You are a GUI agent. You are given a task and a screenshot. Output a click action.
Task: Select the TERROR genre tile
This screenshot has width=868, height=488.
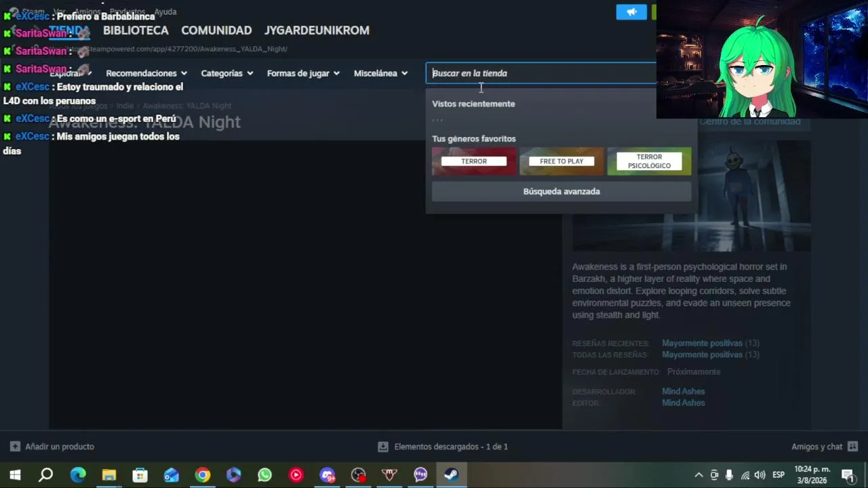pyautogui.click(x=474, y=161)
